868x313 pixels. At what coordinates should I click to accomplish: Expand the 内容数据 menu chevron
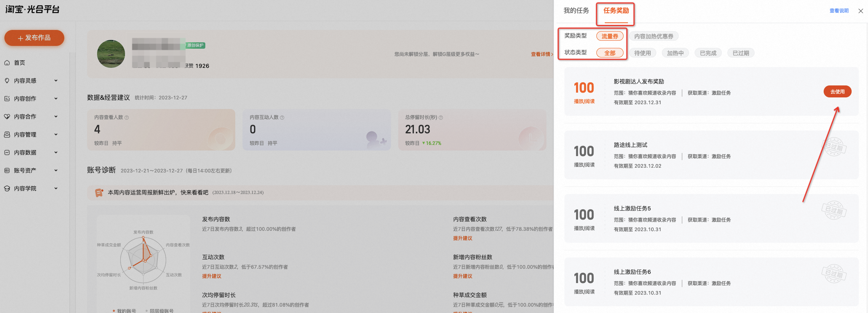56,153
